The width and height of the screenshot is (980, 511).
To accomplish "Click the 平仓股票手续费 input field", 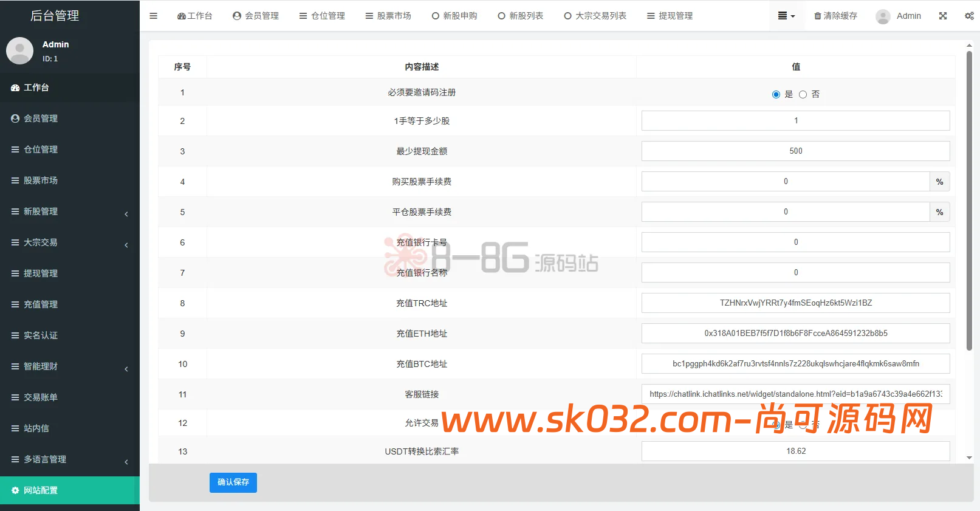I will point(786,212).
